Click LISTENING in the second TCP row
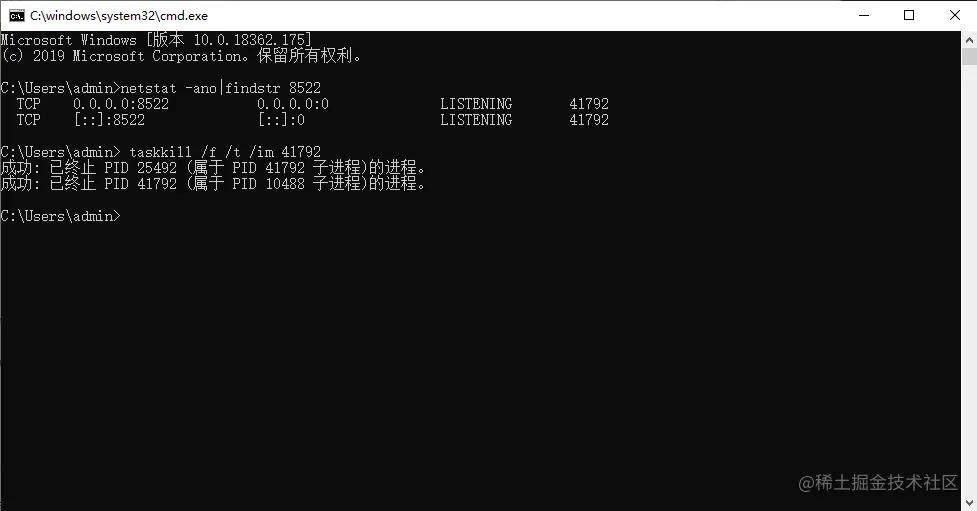The width and height of the screenshot is (977, 511). tap(476, 120)
